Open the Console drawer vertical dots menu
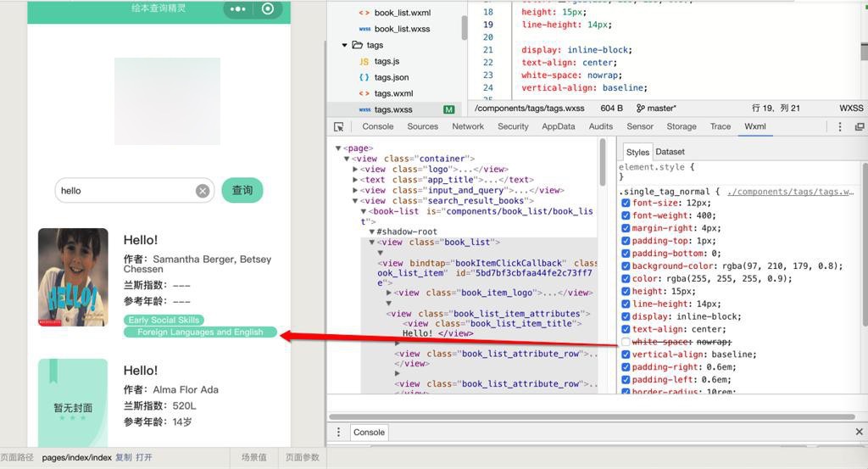 339,432
